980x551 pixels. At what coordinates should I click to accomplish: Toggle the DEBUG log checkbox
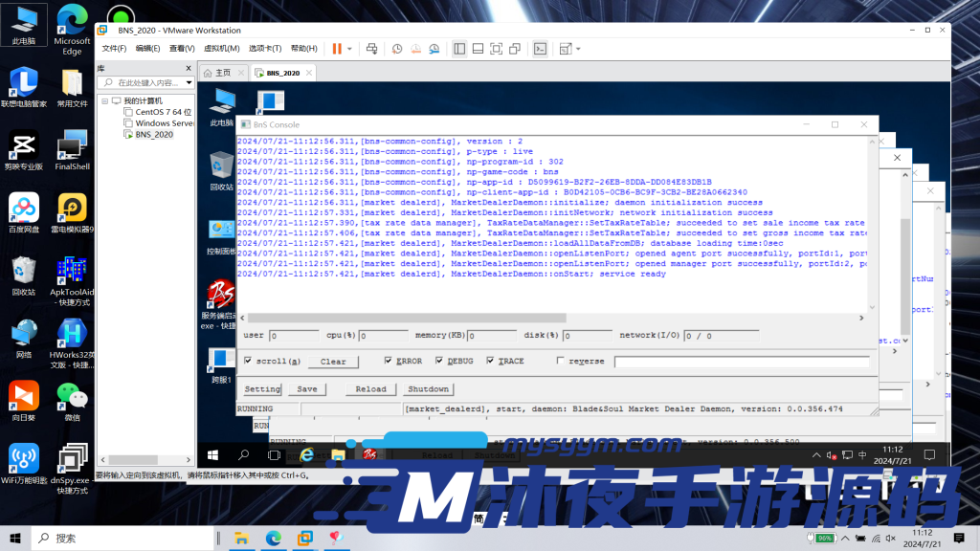coord(440,361)
